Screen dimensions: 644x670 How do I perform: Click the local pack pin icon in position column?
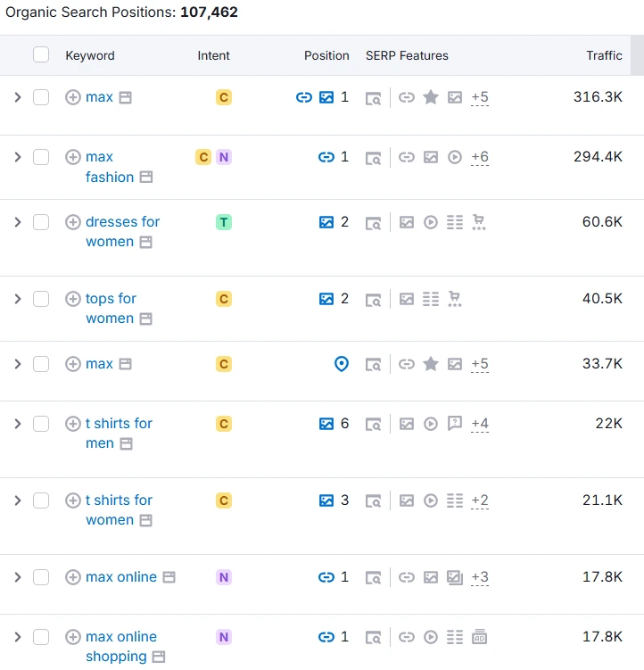[x=341, y=364]
